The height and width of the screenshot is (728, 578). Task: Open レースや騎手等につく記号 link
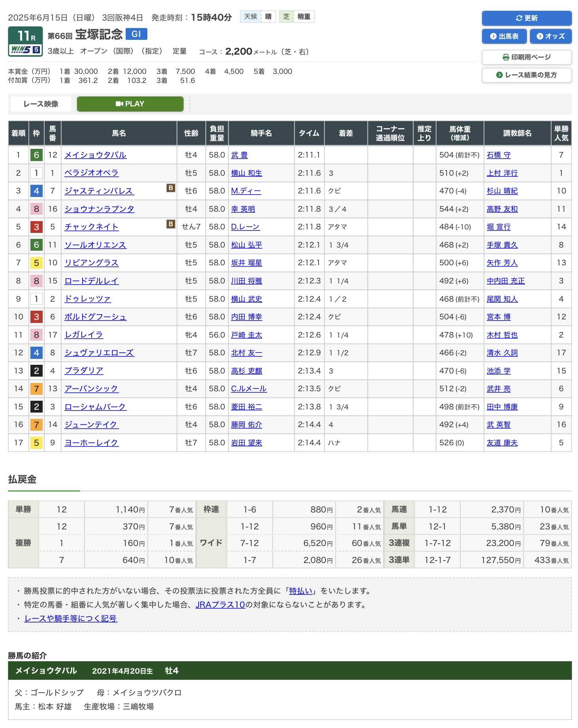71,618
